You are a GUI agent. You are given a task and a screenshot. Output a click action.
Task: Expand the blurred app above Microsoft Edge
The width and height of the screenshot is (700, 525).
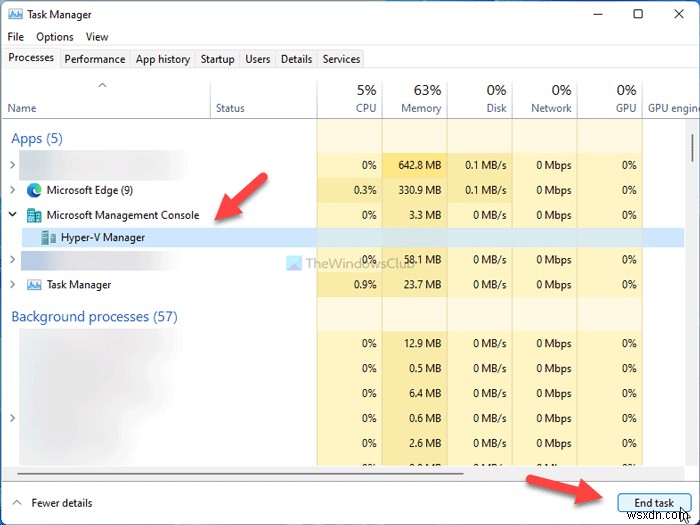point(12,165)
